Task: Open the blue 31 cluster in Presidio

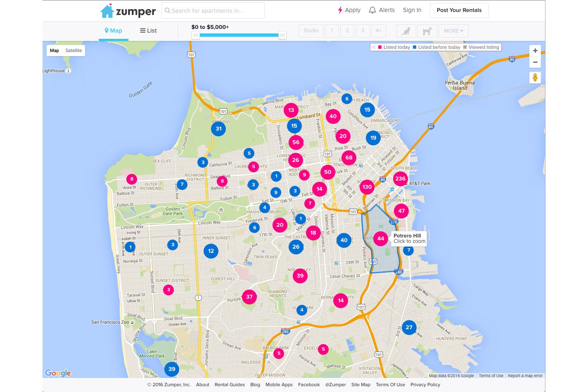Action: pyautogui.click(x=218, y=128)
